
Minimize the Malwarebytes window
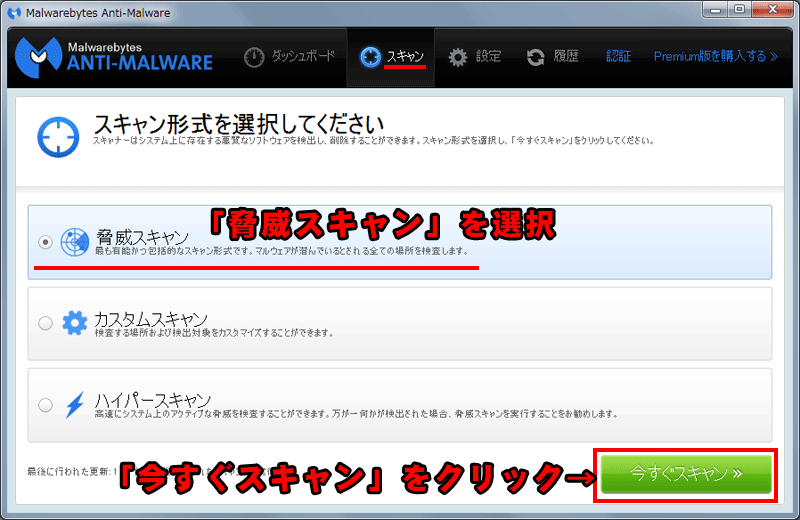tap(715, 10)
